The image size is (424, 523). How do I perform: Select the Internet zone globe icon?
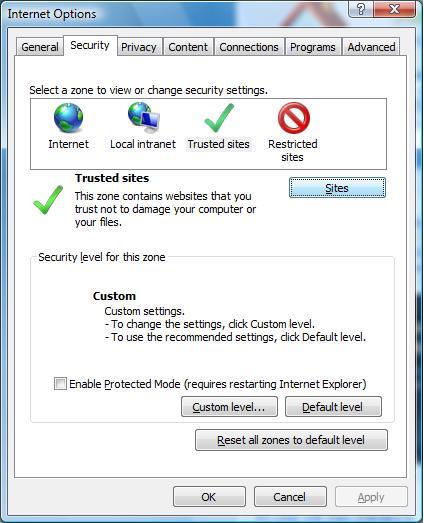[x=68, y=118]
